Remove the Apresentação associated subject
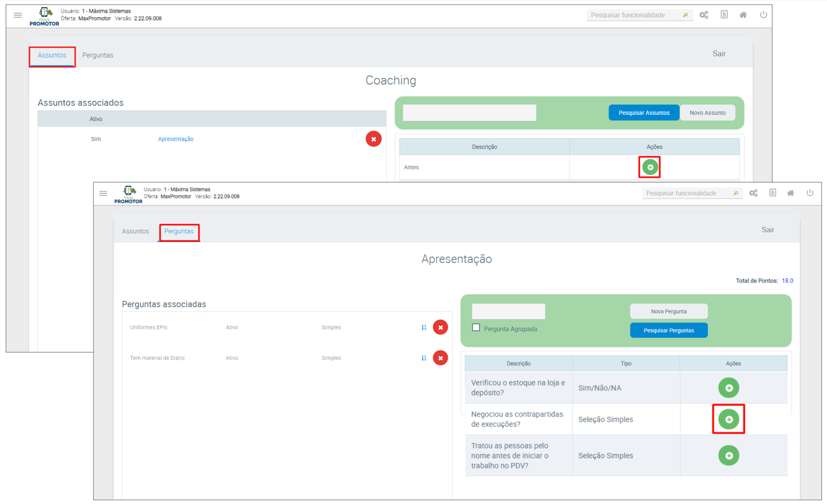 (x=374, y=139)
